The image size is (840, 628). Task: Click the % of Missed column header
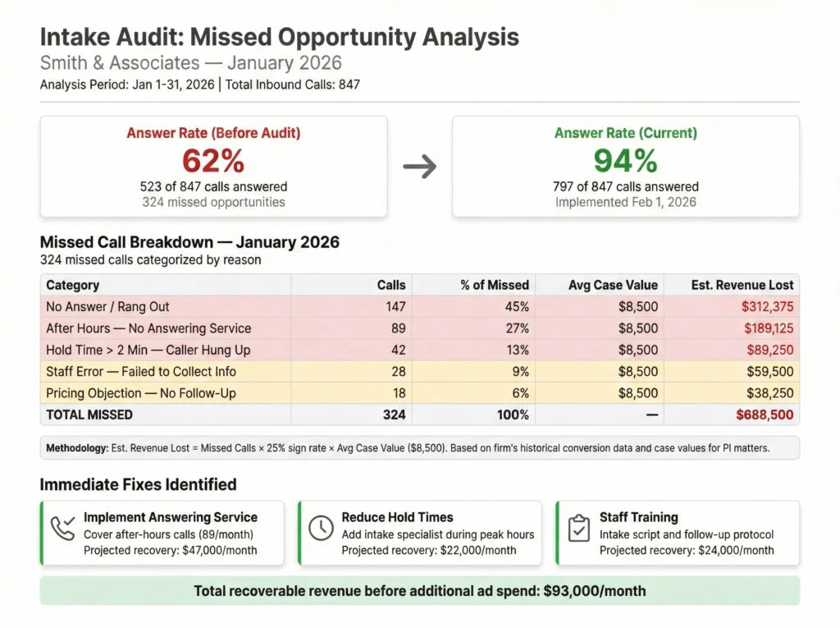(494, 285)
